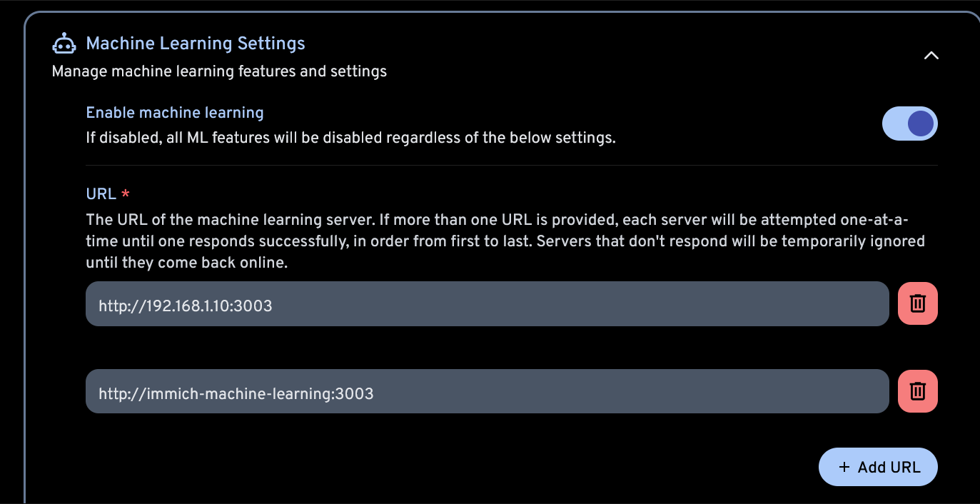Click into the http://192.168.1.10:3003 field
Image resolution: width=980 pixels, height=504 pixels.
(487, 304)
